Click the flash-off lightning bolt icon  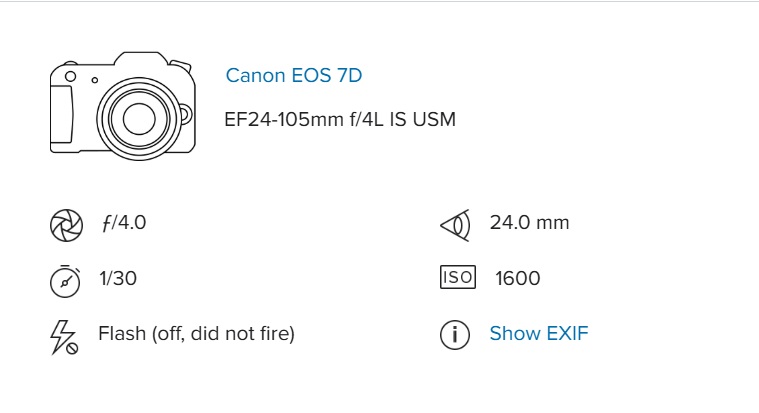coord(63,338)
